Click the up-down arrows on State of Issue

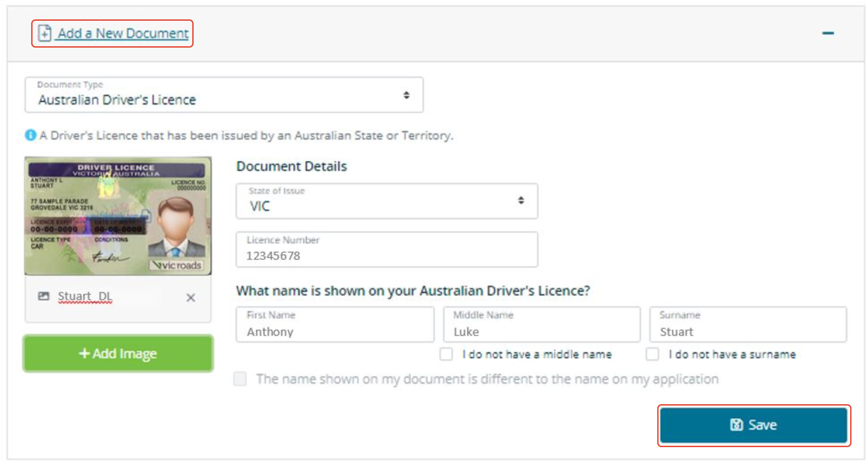pyautogui.click(x=521, y=201)
